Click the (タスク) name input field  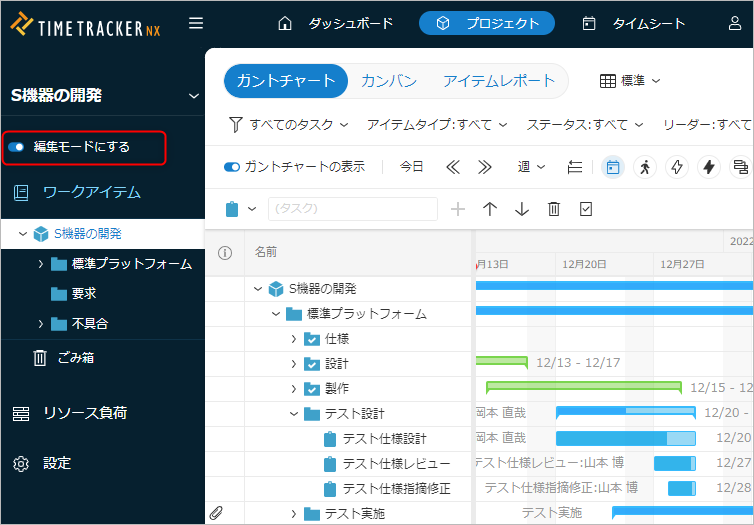click(352, 209)
